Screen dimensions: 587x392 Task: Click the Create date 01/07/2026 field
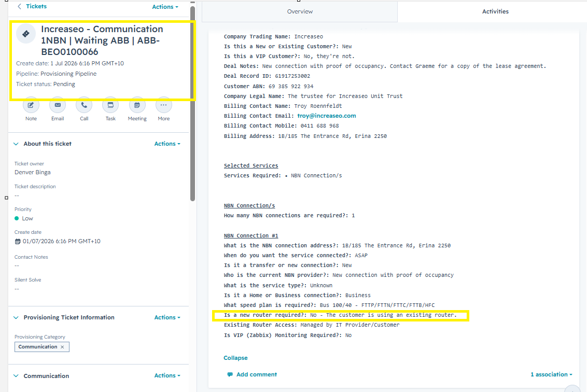click(x=61, y=242)
